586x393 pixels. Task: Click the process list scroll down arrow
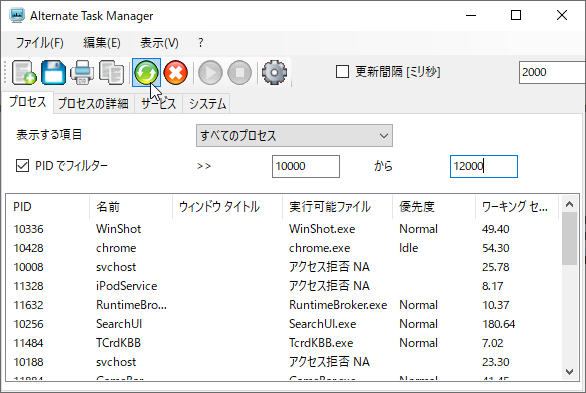569,372
